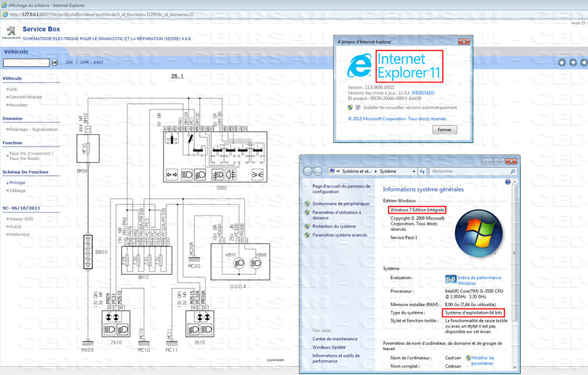Open Gestionnaire de périphériques

(341, 204)
